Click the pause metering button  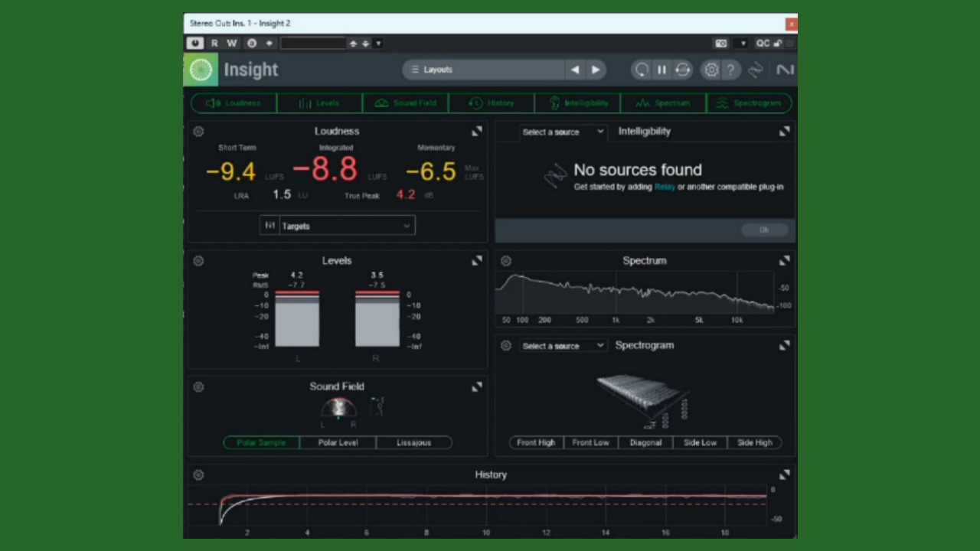(661, 70)
